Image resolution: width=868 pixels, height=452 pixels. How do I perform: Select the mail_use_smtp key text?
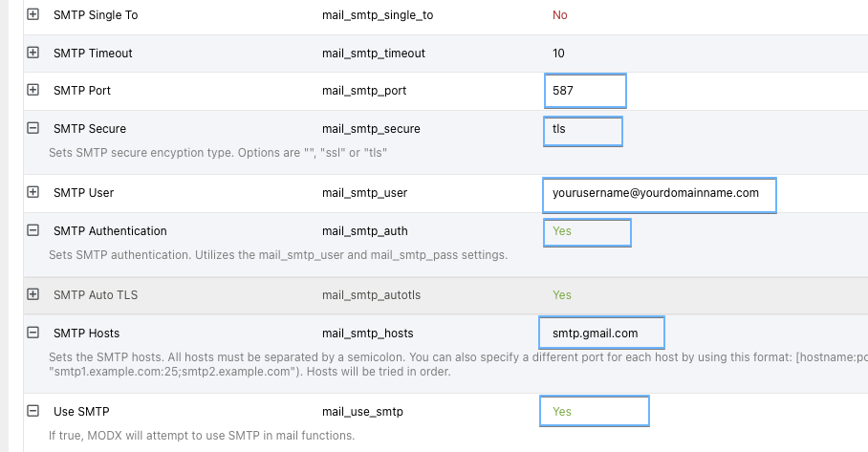pos(362,412)
